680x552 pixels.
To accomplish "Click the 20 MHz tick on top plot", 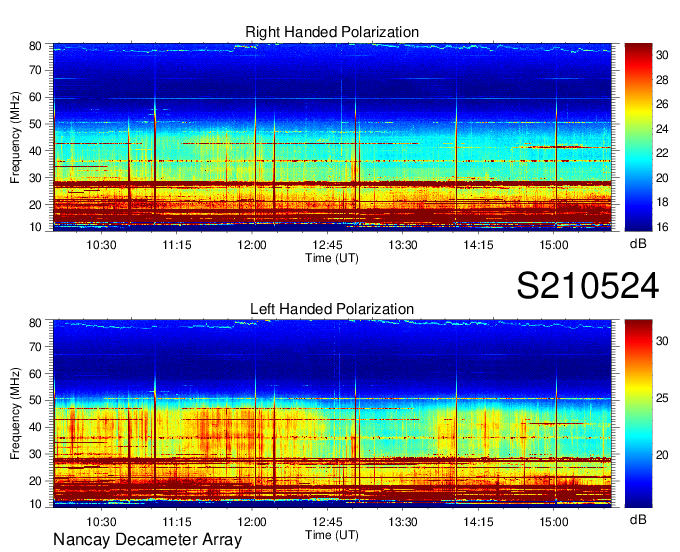I will [35, 205].
